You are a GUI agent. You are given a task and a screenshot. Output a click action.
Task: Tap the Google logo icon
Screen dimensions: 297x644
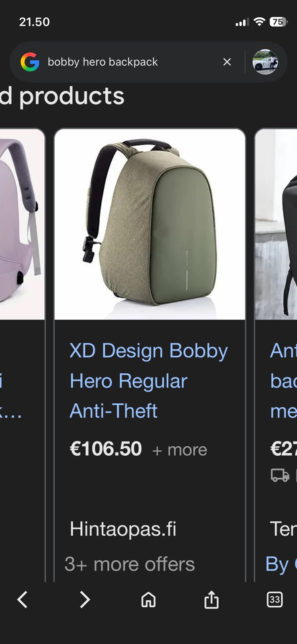[x=30, y=62]
